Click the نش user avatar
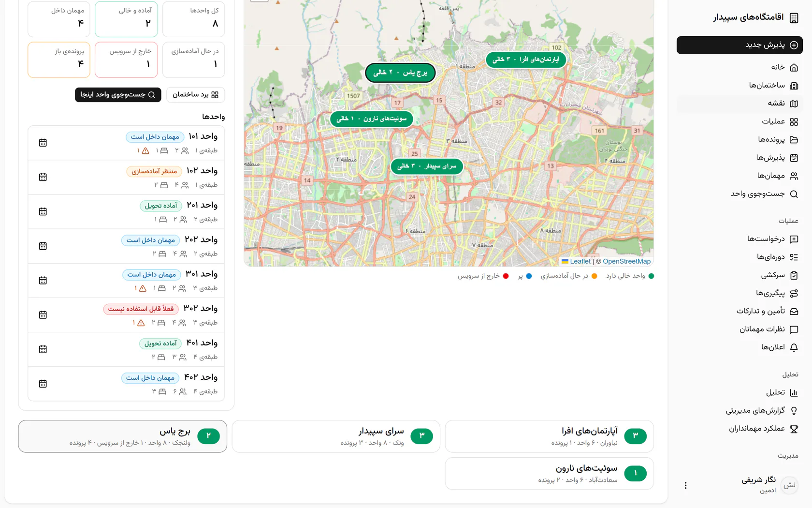Screen dimensions: 812x508 pyautogui.click(x=790, y=485)
